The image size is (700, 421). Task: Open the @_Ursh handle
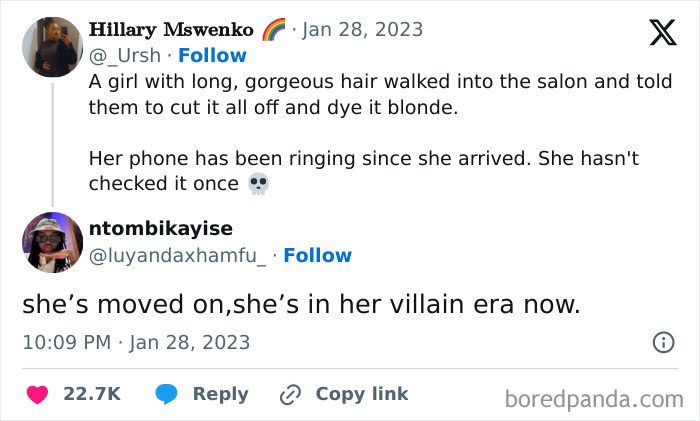123,55
